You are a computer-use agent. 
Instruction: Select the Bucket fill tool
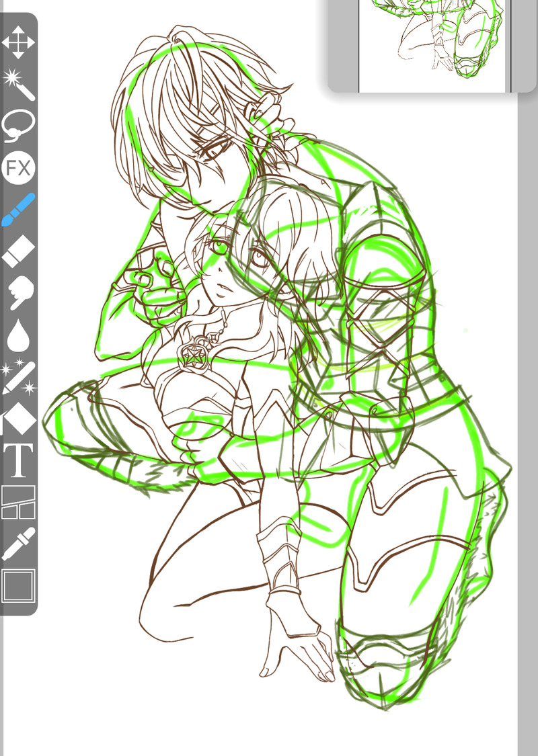pos(18,419)
